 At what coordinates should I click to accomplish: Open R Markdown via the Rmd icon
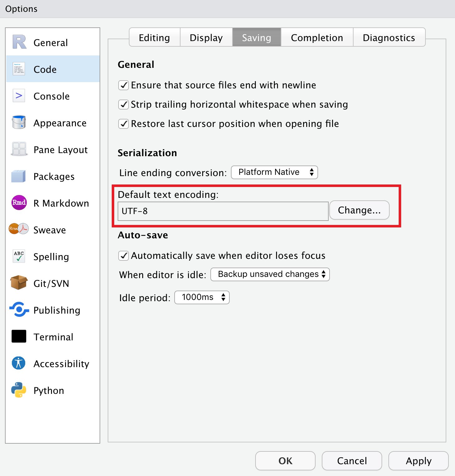click(19, 203)
